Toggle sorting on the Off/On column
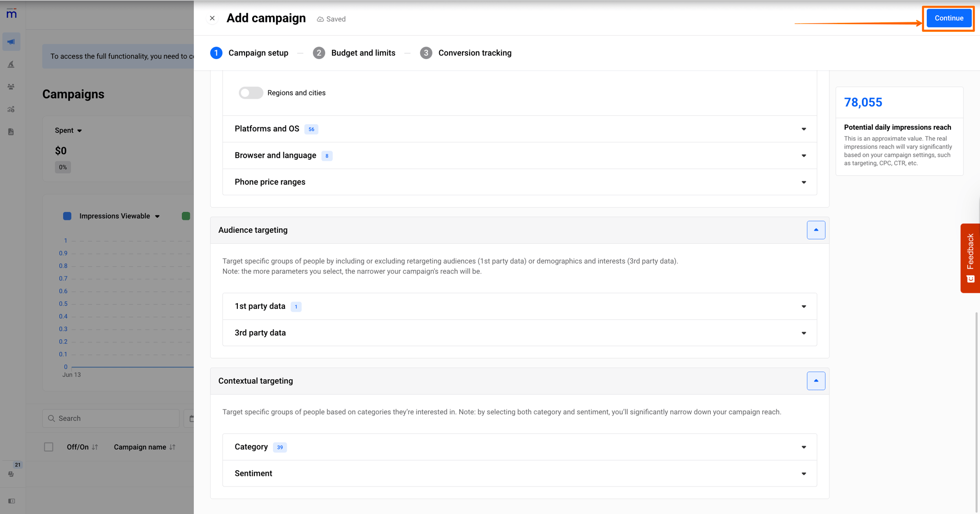Screen dimensions: 980x514 pos(94,447)
